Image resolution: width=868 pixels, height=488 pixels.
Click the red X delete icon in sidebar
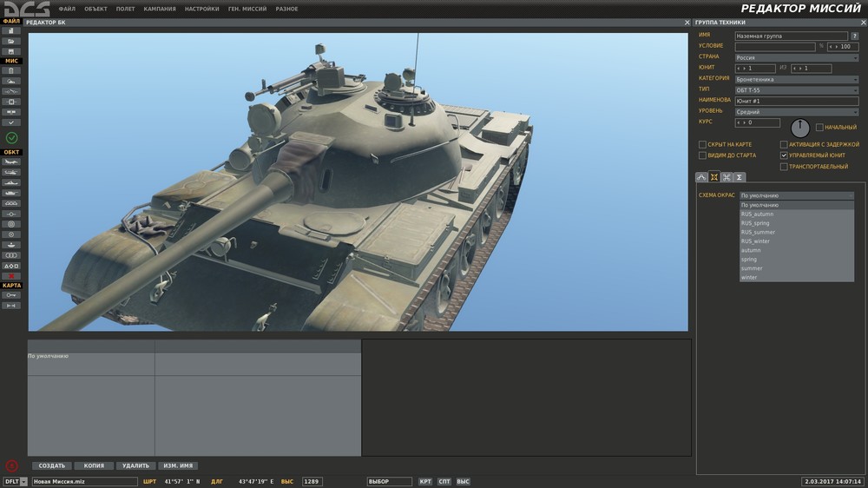click(11, 276)
